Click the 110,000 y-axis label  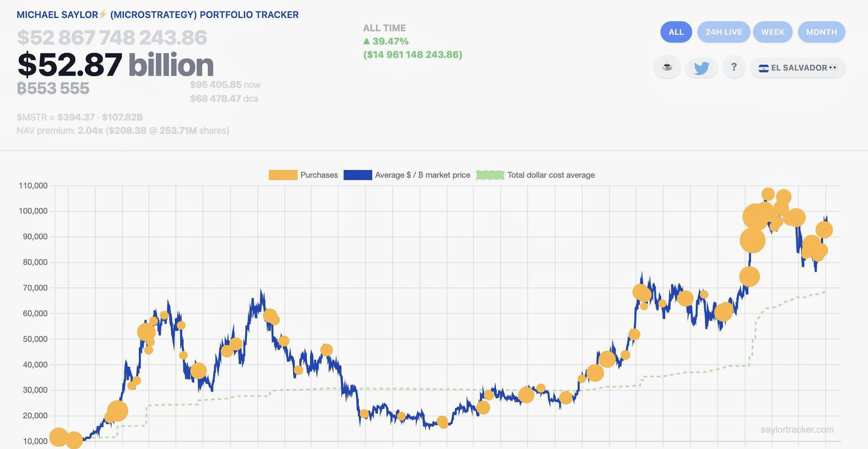[x=33, y=186]
